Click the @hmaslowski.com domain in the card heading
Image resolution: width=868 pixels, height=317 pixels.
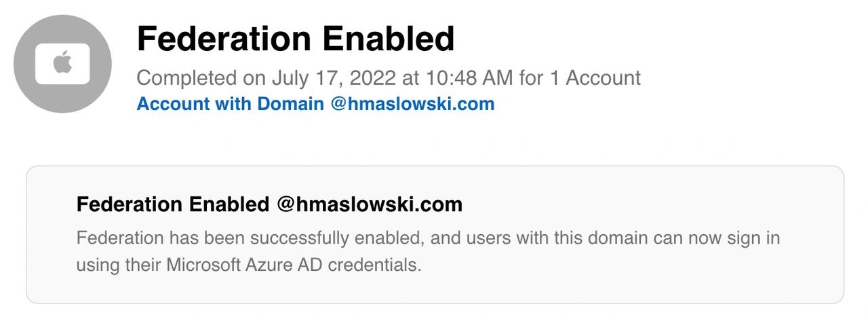click(x=369, y=204)
